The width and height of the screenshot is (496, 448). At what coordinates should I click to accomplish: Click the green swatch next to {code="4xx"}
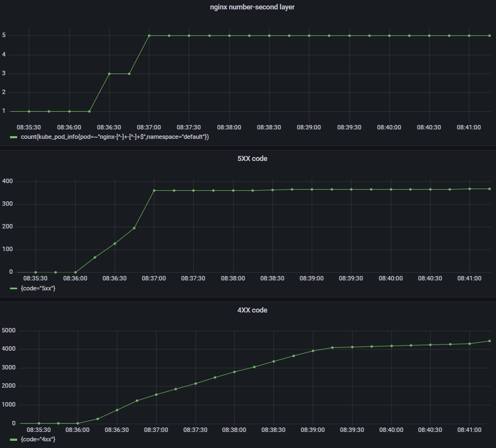point(14,439)
